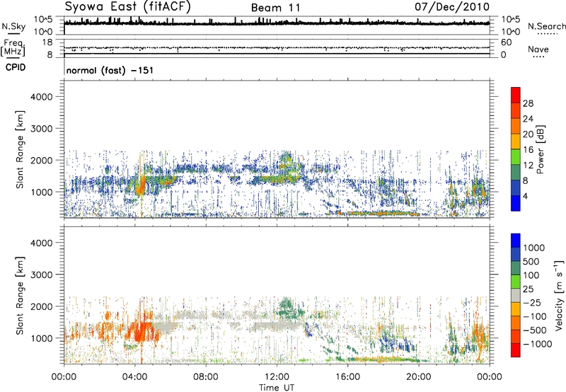The image size is (566, 392).
Task: Click the "4000" tick of the power panel's Slant Range axis
Action: coord(42,97)
